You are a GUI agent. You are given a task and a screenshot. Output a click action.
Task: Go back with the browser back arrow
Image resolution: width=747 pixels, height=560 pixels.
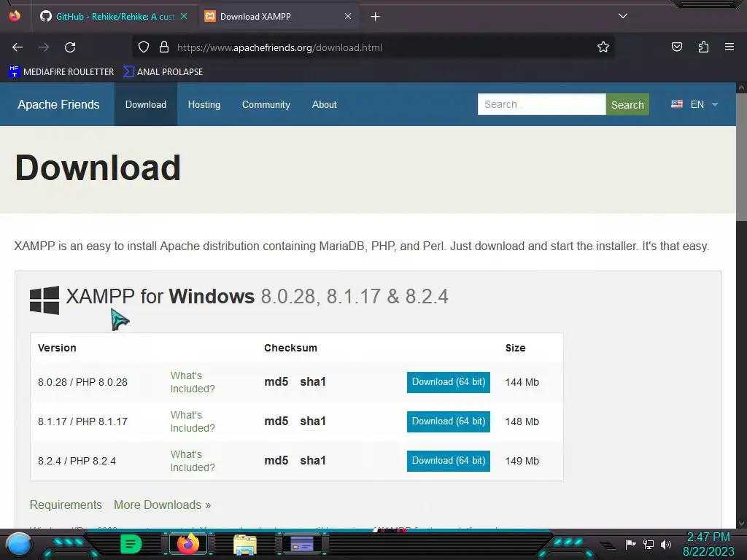pos(18,47)
